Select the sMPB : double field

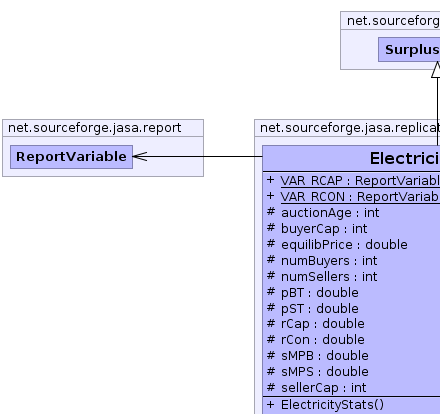(318, 356)
